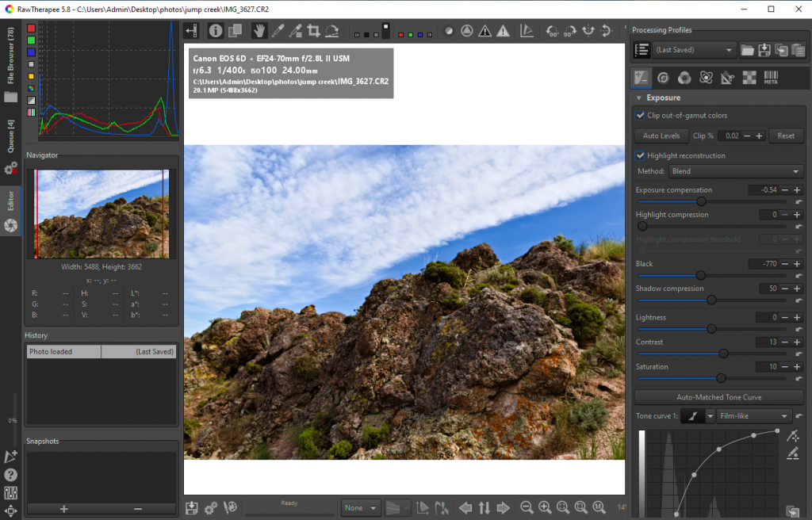
Task: Click the Auto Levels button
Action: 661,136
